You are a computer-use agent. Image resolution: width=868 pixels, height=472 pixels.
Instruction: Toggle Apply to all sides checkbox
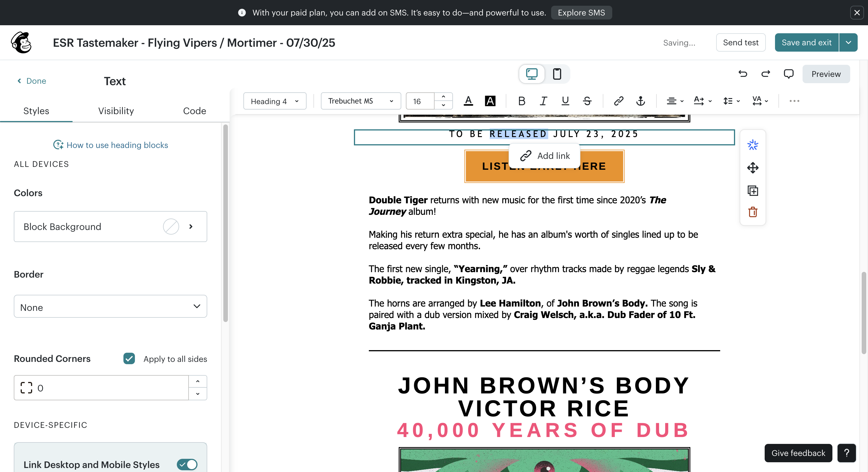point(129,358)
